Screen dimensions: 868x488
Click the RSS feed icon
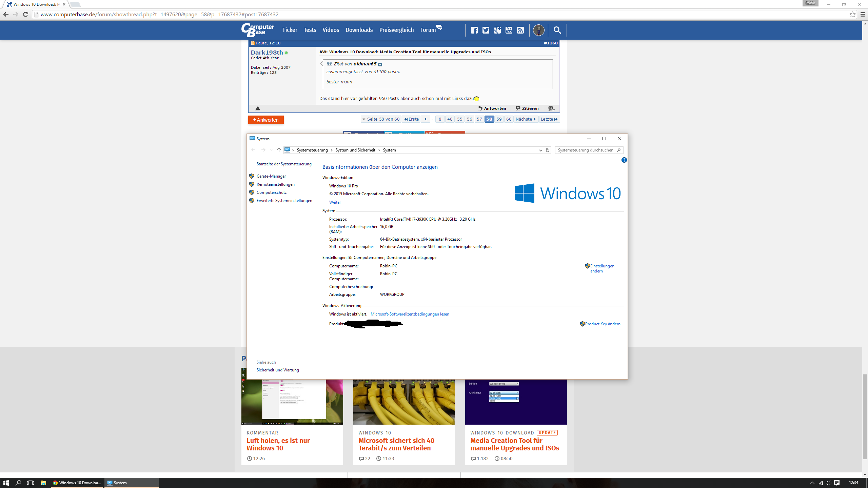520,30
